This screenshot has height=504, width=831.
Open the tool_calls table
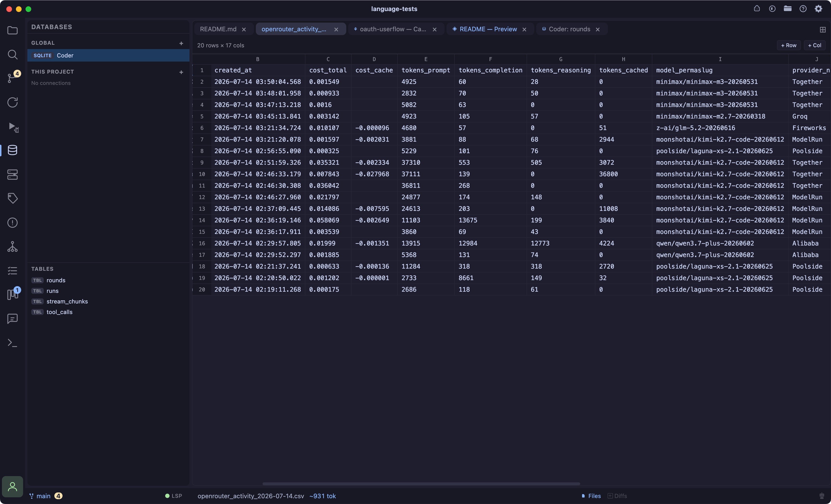[x=59, y=312]
